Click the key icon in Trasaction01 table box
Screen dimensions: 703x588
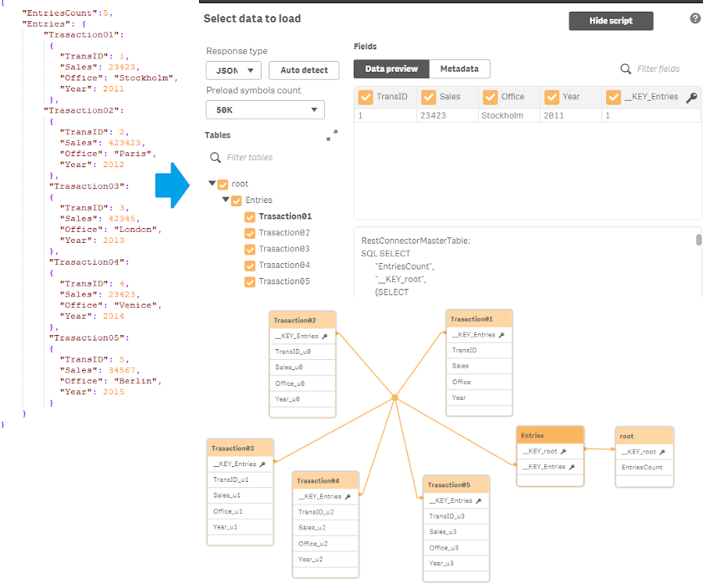coord(501,335)
